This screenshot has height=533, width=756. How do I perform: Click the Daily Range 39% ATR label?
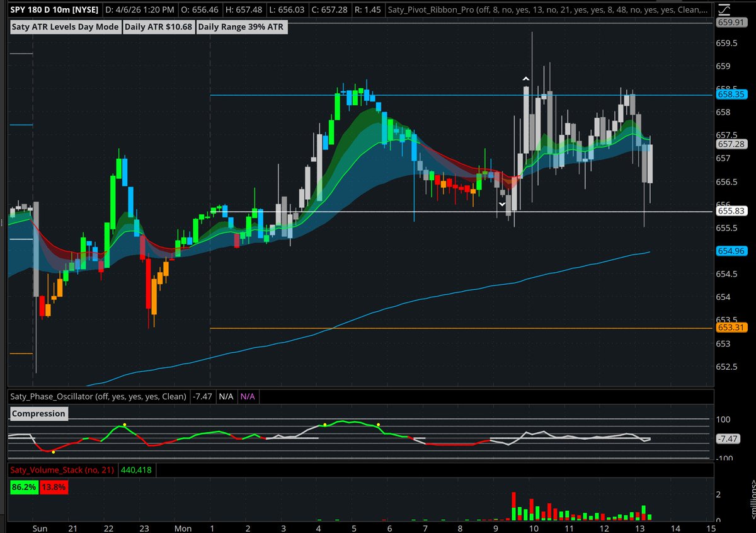243,27
